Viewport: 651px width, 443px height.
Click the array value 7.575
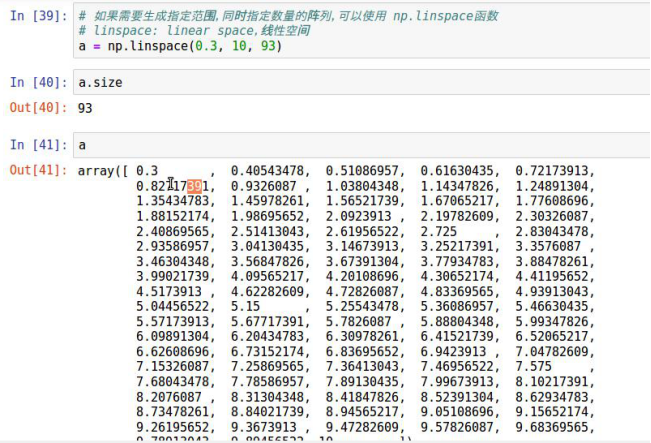(x=534, y=366)
